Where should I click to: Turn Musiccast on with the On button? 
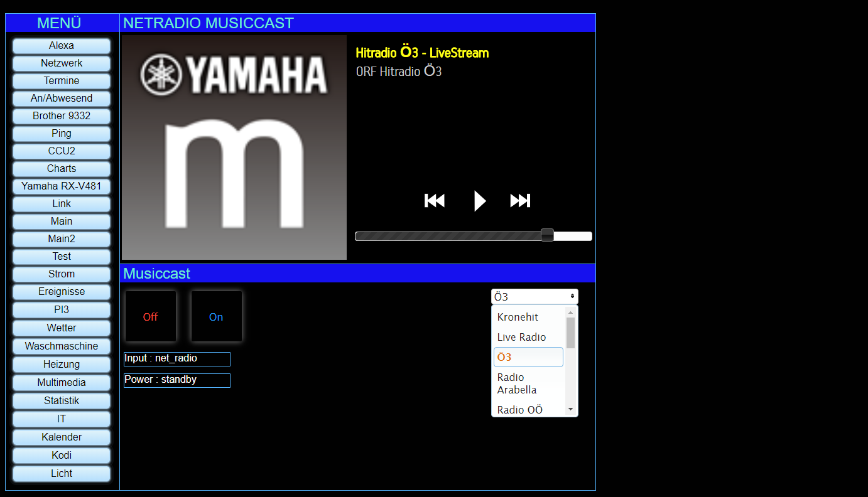click(x=216, y=317)
